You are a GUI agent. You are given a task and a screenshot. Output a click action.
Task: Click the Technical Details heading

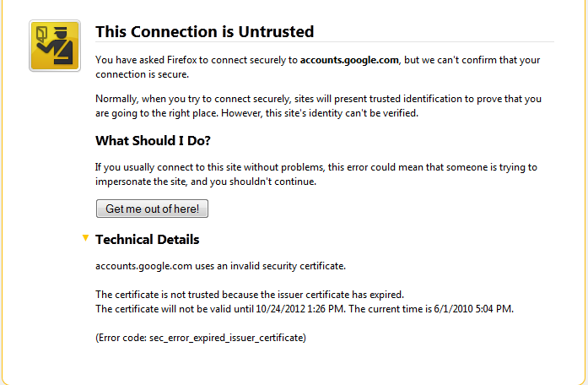[148, 240]
